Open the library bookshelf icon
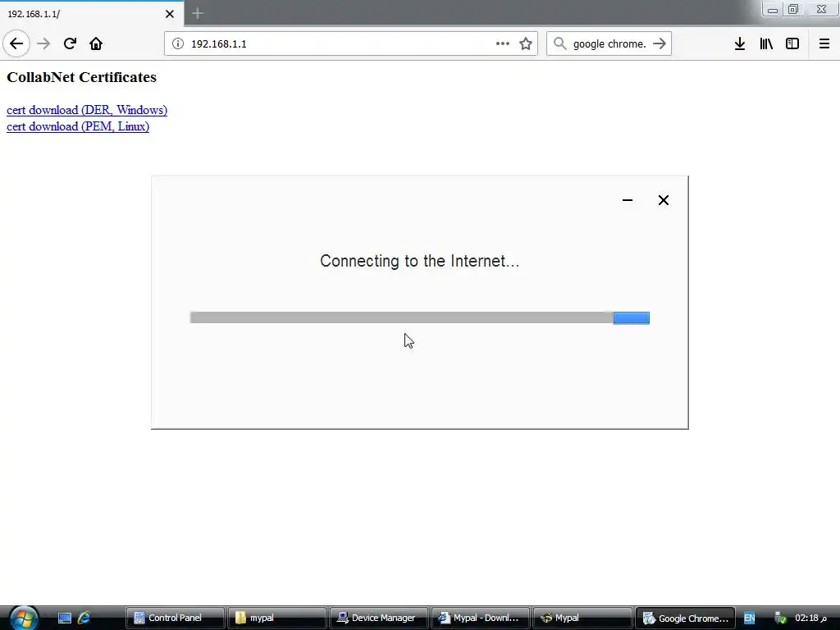Viewport: 840px width, 630px height. pyautogui.click(x=766, y=43)
